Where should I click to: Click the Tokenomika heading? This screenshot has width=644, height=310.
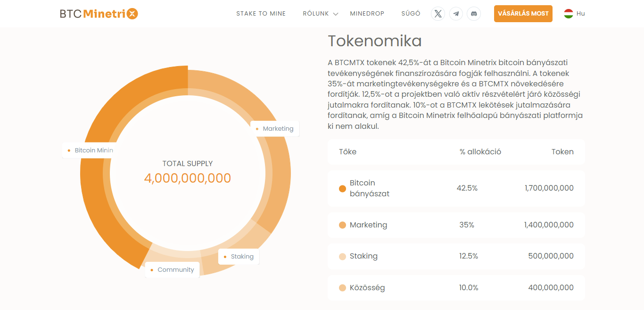pos(375,41)
